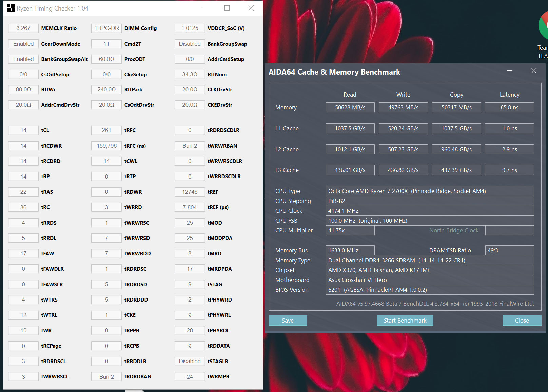548x392 pixels.
Task: Click the CPU FSB field
Action: point(430,221)
